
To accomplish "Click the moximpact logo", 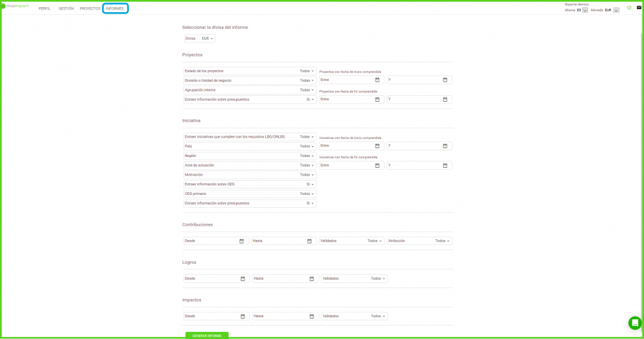I will 15,6.
